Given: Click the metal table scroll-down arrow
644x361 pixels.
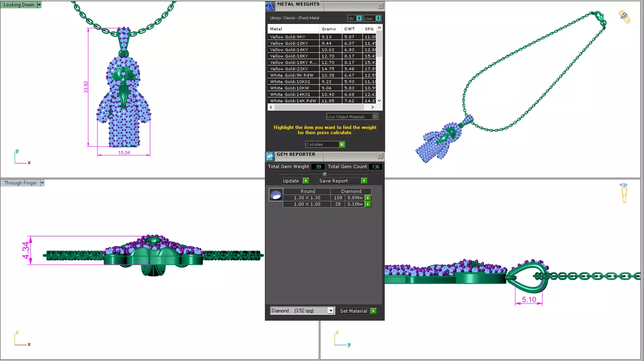Looking at the screenshot, I should (x=379, y=101).
